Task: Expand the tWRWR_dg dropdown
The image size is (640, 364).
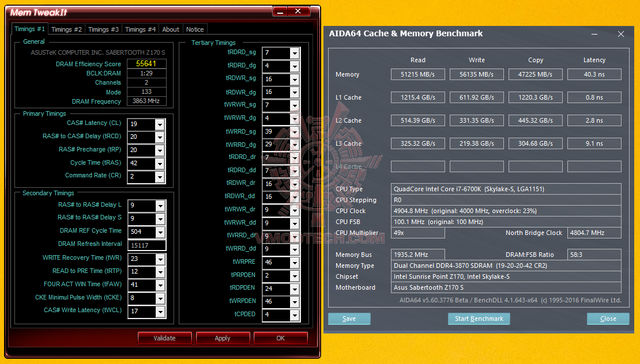Action: (x=295, y=119)
